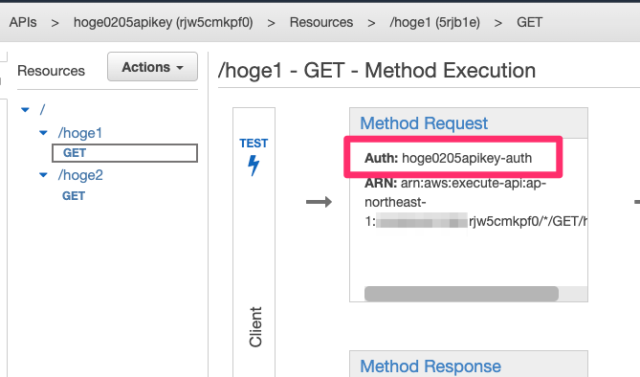
Task: Open the Actions dropdown menu
Action: pos(152,67)
